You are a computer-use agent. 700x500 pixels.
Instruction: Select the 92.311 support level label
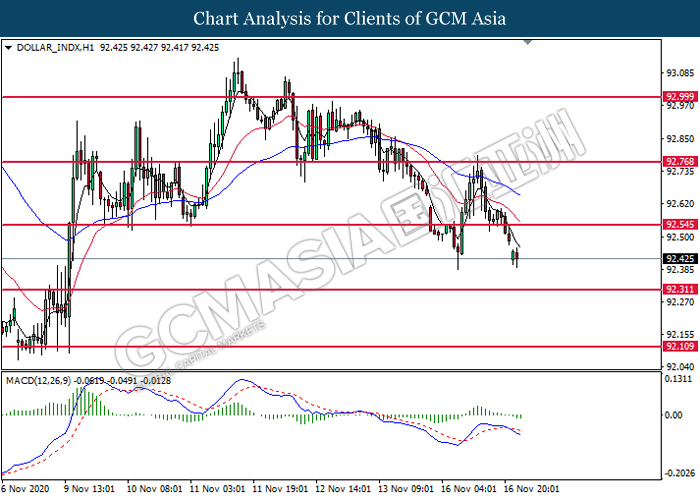680,290
